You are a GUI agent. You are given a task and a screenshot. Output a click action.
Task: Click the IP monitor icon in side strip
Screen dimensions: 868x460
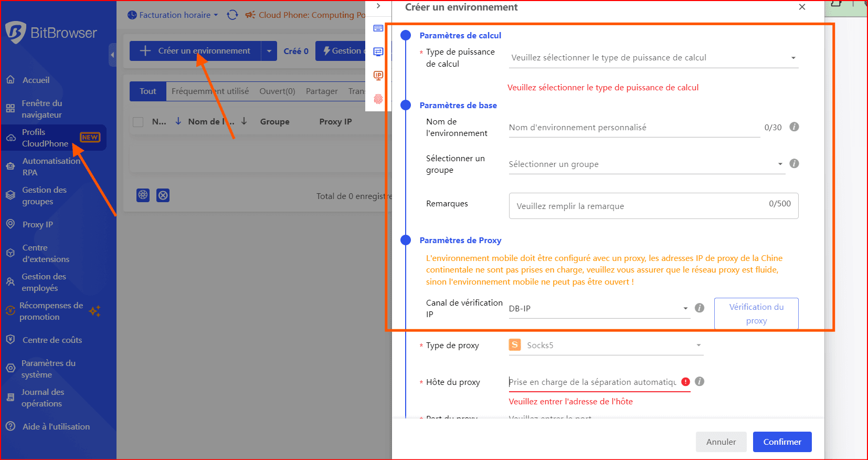click(378, 75)
